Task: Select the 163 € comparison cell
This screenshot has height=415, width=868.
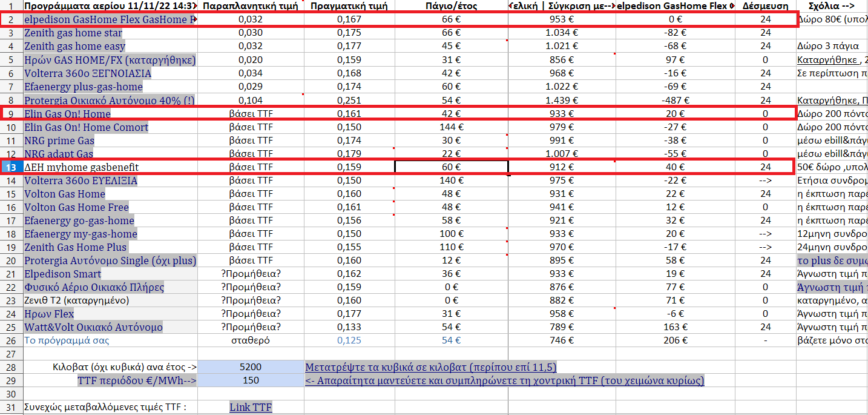Action: pyautogui.click(x=676, y=327)
